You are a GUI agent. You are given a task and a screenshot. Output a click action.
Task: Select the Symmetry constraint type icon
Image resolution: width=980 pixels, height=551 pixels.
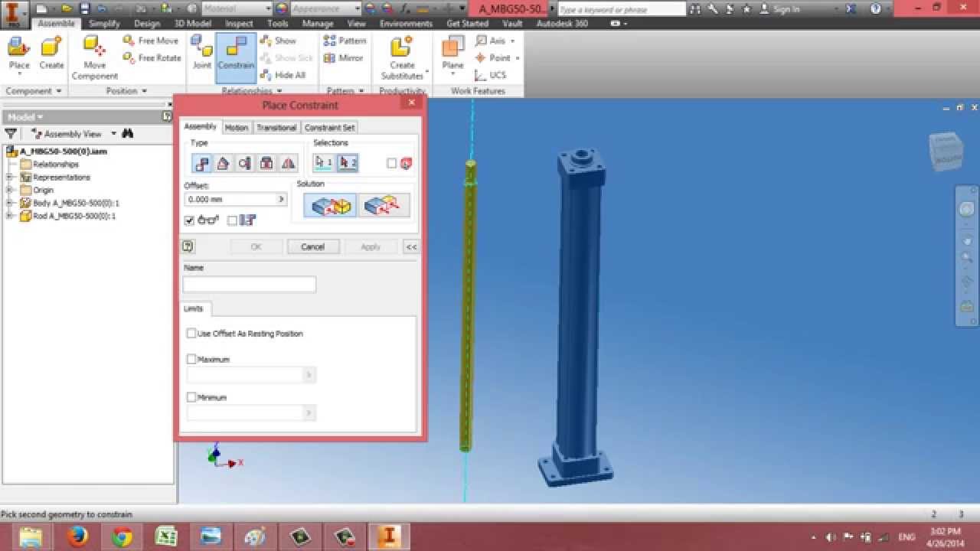[288, 163]
